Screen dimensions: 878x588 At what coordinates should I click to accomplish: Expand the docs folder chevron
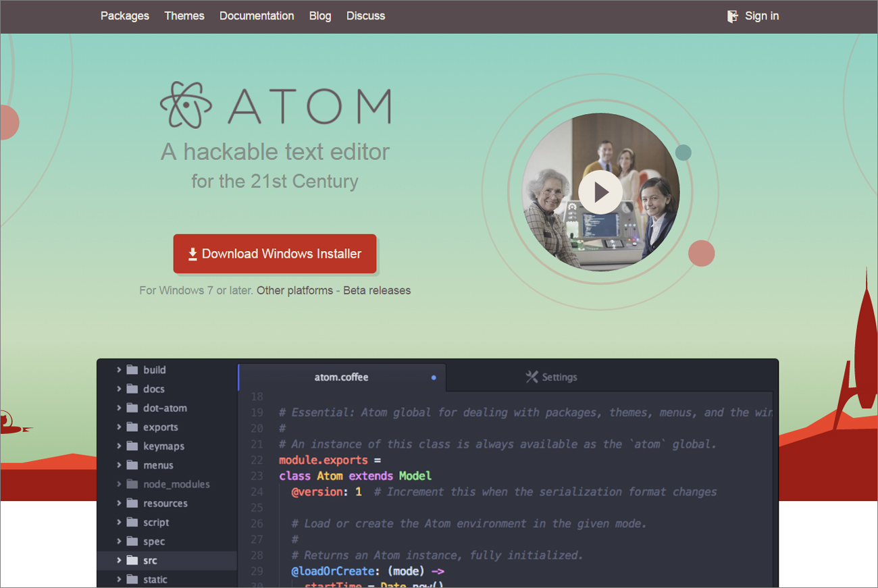(119, 389)
